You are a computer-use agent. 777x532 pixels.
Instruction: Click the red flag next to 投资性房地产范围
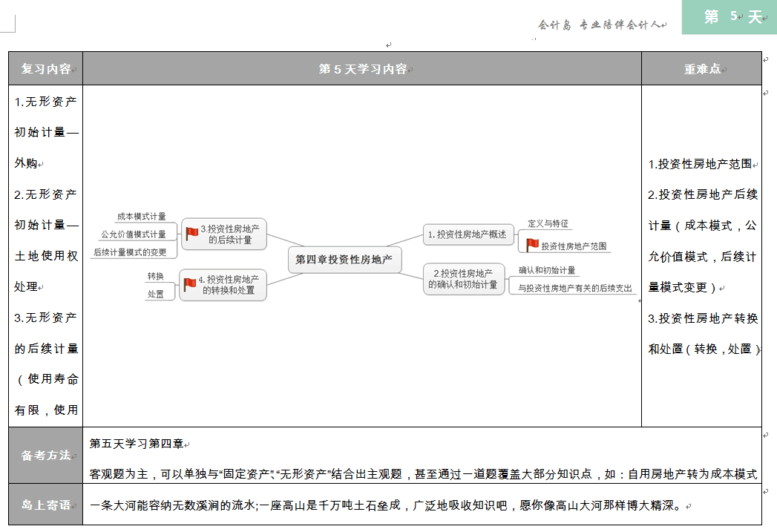pos(532,245)
